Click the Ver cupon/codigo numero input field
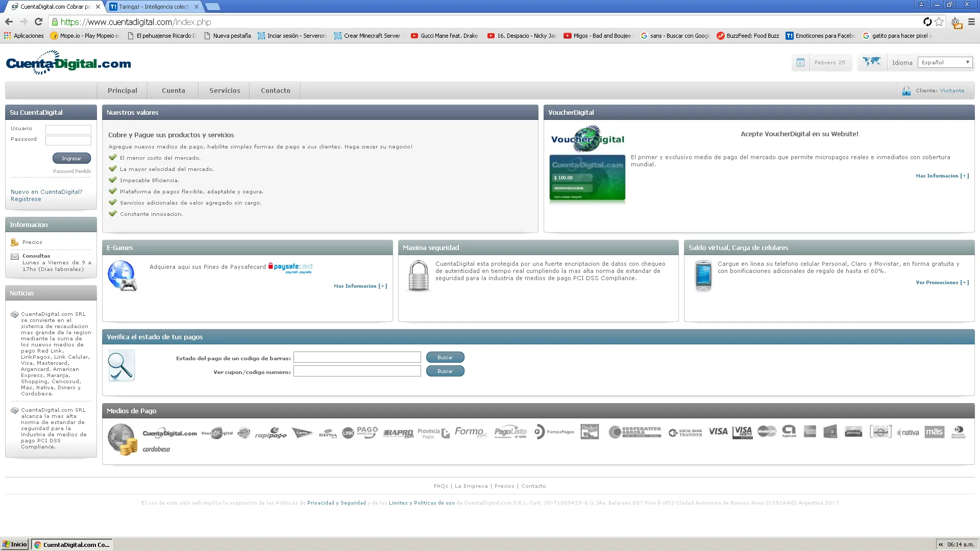This screenshot has height=551, width=980. [357, 371]
